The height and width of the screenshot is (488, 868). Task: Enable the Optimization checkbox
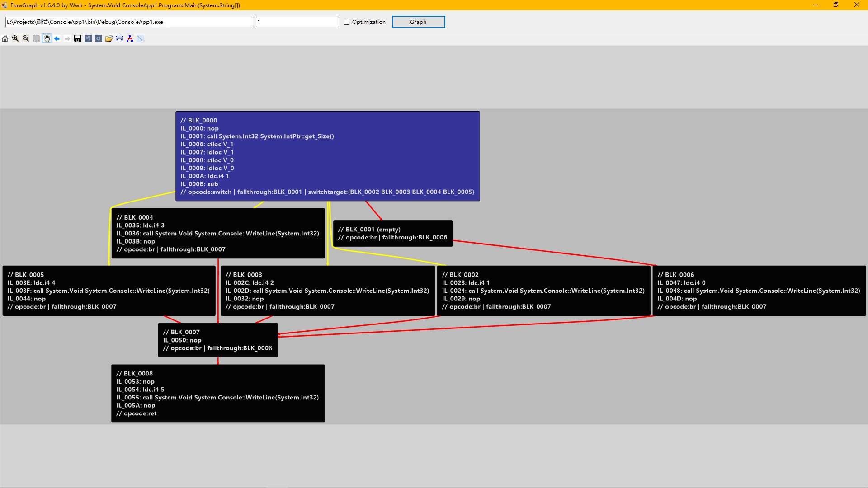tap(347, 22)
